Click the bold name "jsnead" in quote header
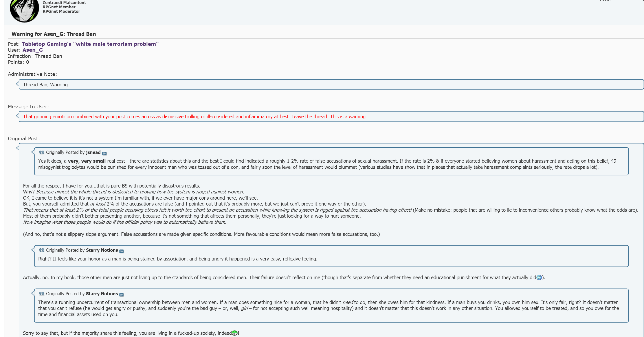This screenshot has height=337, width=644. click(93, 152)
